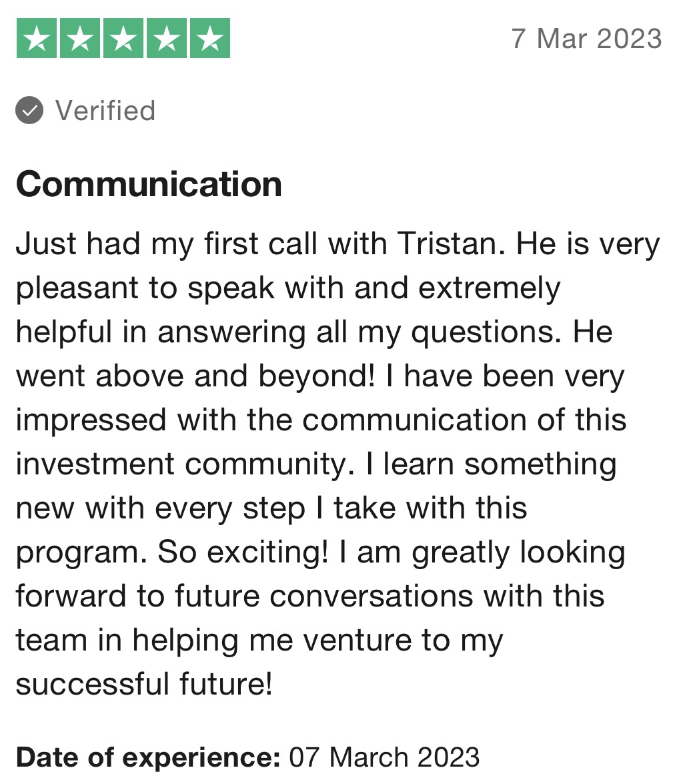Click the second green rating star
Viewport: 687px width, 784px height.
(80, 39)
